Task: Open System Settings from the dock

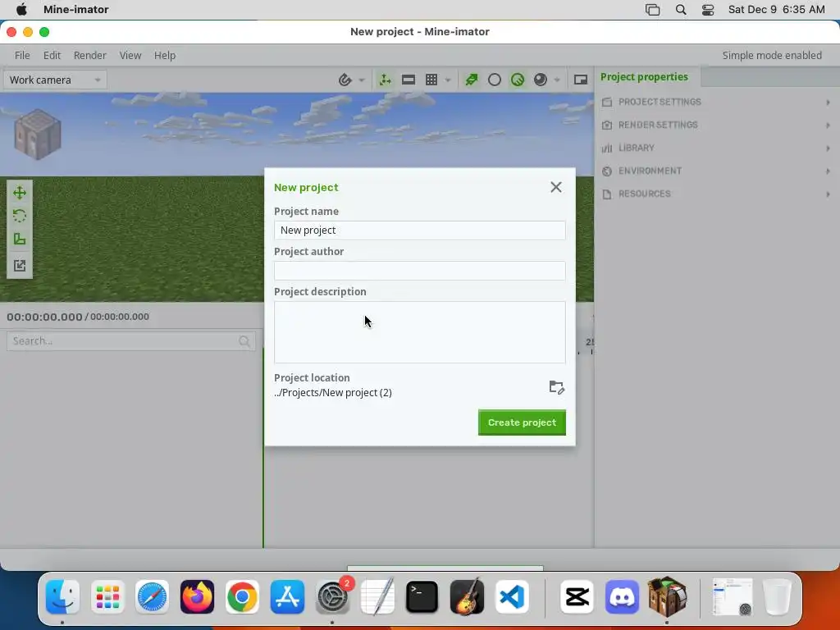Action: click(332, 597)
